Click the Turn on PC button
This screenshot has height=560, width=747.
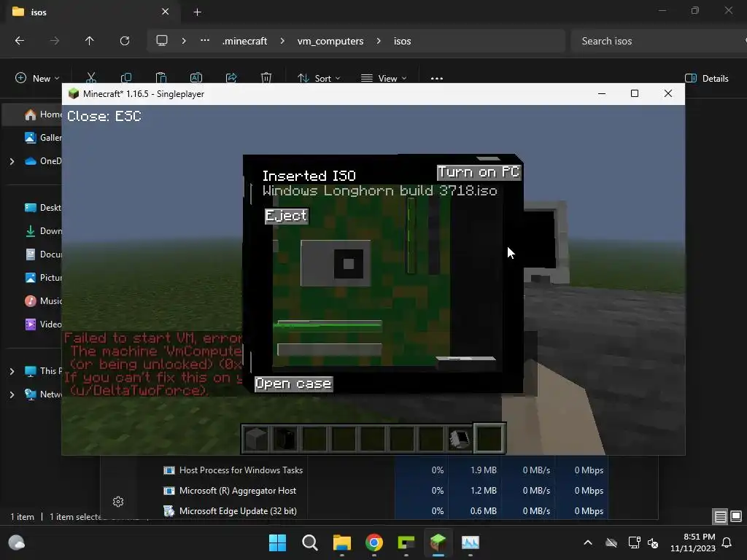click(479, 172)
